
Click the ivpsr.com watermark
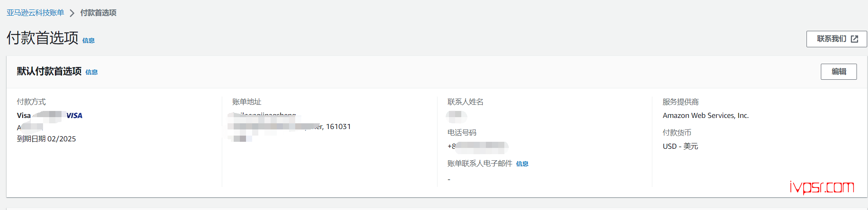click(x=822, y=187)
